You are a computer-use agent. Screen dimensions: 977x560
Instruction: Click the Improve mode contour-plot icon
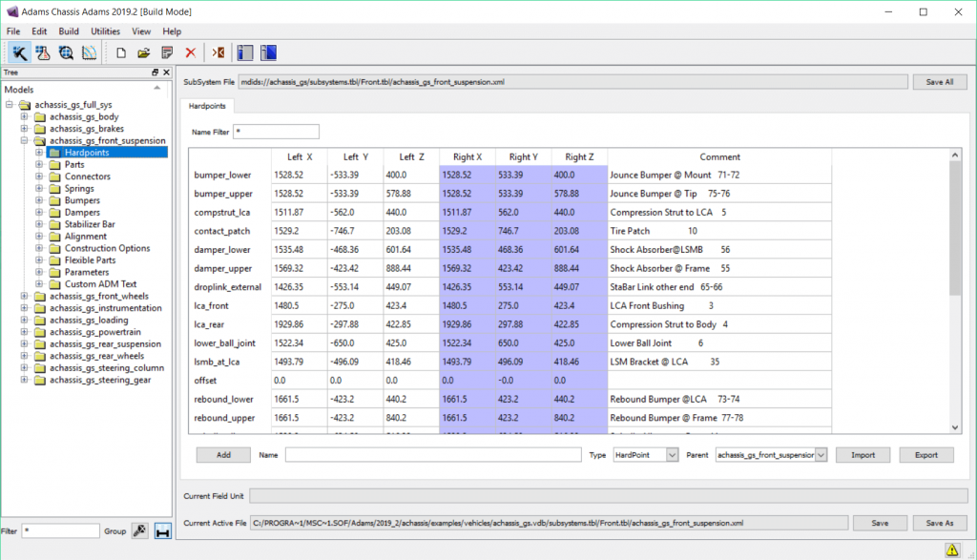(89, 53)
